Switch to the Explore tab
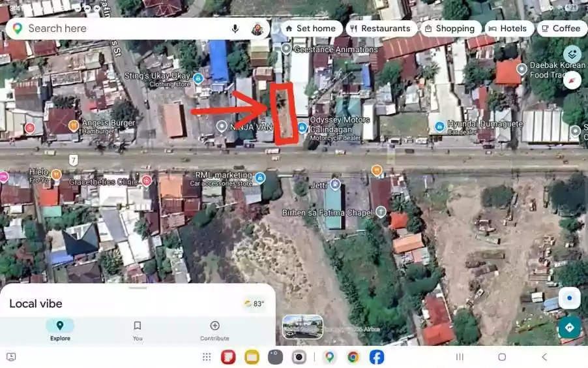The width and height of the screenshot is (588, 368). pyautogui.click(x=60, y=330)
